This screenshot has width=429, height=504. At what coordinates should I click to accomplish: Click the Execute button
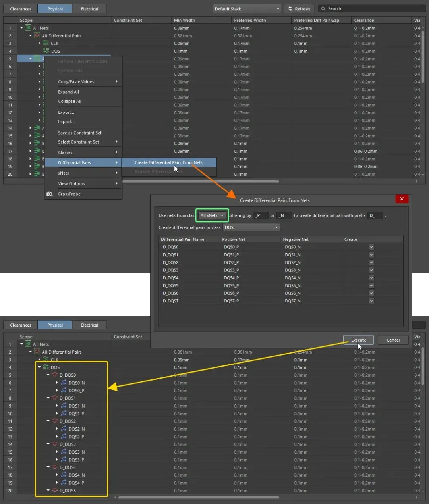(x=358, y=340)
